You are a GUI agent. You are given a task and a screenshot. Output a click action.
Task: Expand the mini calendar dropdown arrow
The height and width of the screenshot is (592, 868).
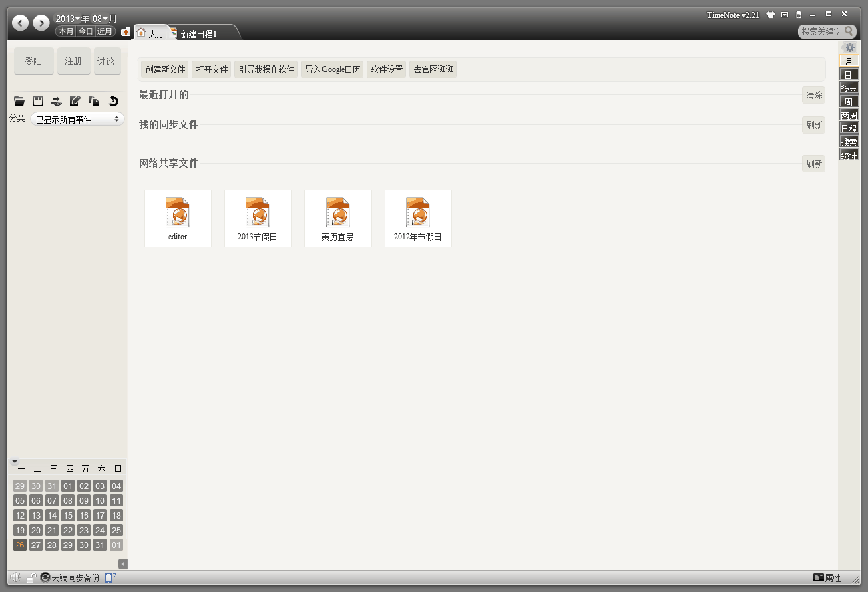click(15, 462)
